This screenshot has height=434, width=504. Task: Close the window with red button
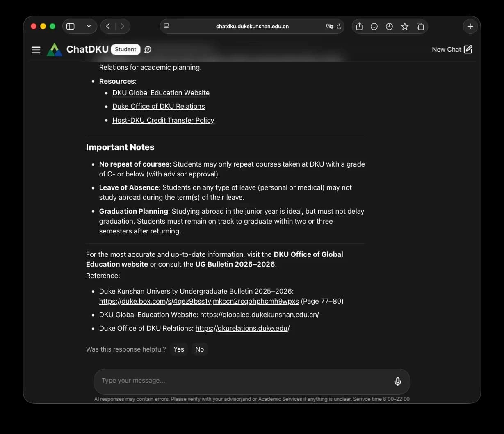[x=34, y=26]
